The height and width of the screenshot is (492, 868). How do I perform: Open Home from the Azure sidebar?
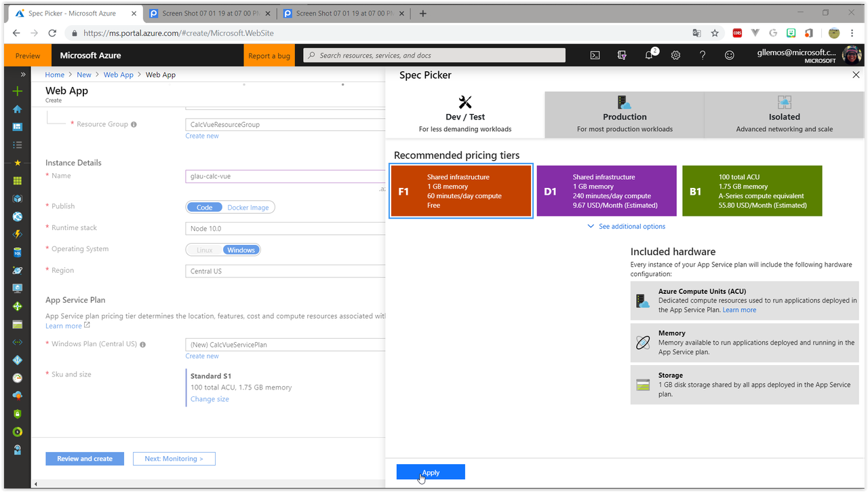coord(18,109)
